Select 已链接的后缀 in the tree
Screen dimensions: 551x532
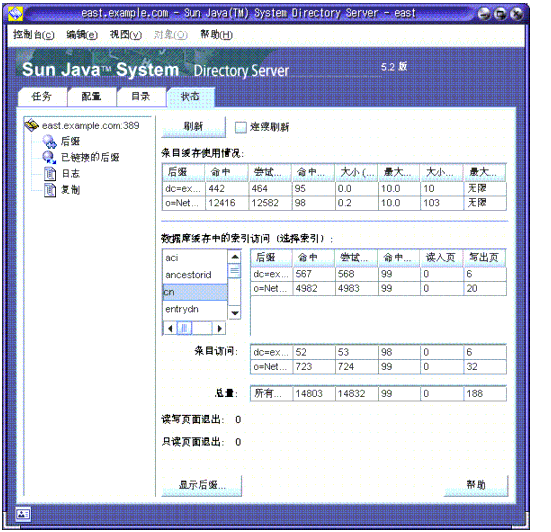point(90,157)
